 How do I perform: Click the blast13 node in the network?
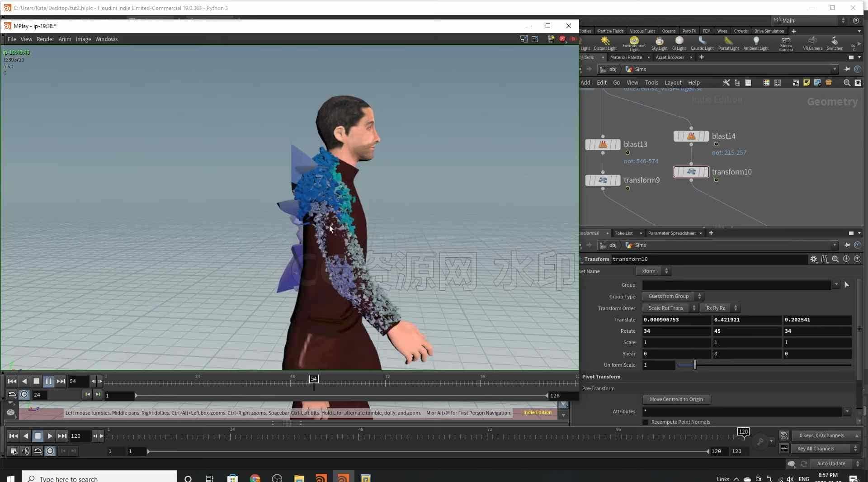(603, 144)
